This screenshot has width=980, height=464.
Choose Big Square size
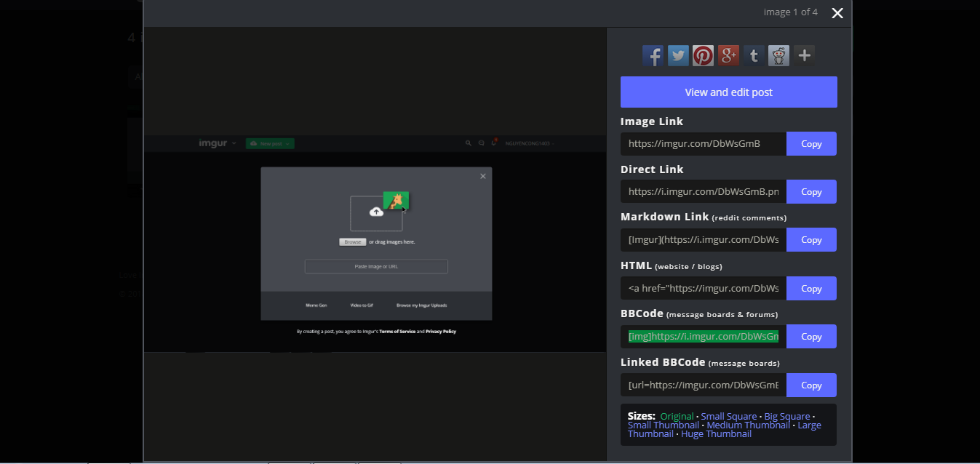point(787,417)
